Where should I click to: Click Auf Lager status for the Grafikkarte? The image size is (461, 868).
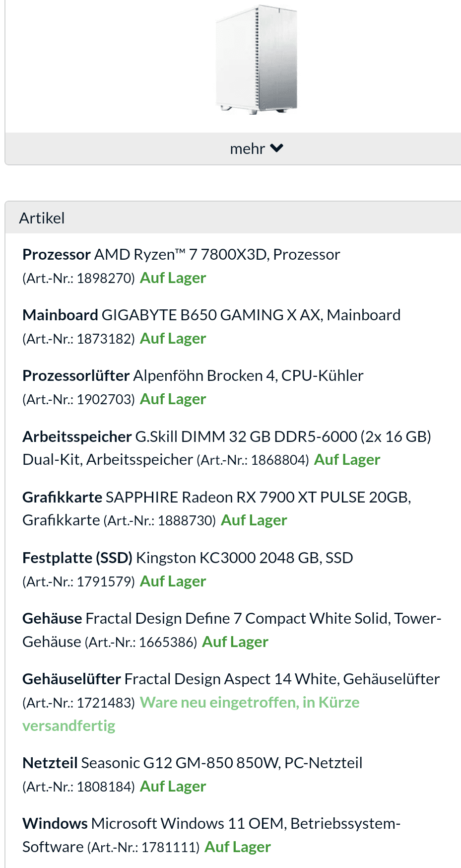[254, 520]
